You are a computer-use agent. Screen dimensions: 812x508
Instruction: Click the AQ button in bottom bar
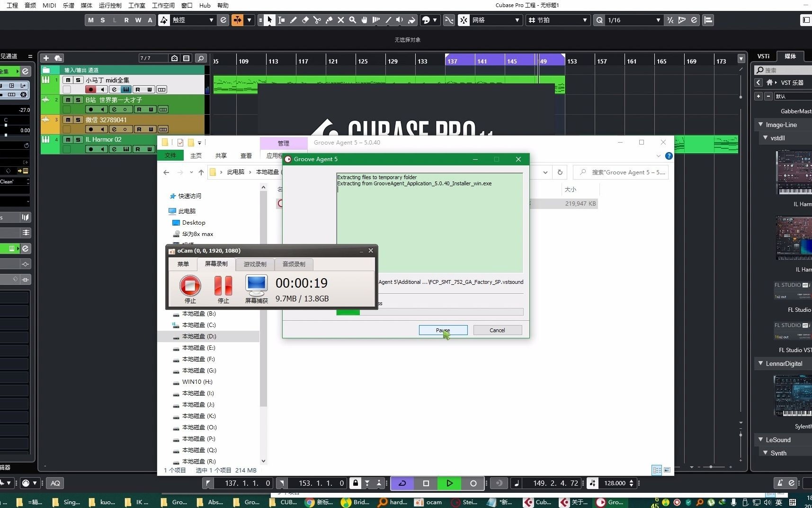(55, 483)
